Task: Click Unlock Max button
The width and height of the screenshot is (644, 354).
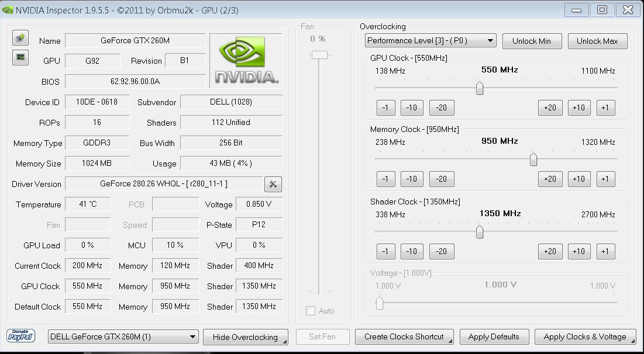Action: 597,41
